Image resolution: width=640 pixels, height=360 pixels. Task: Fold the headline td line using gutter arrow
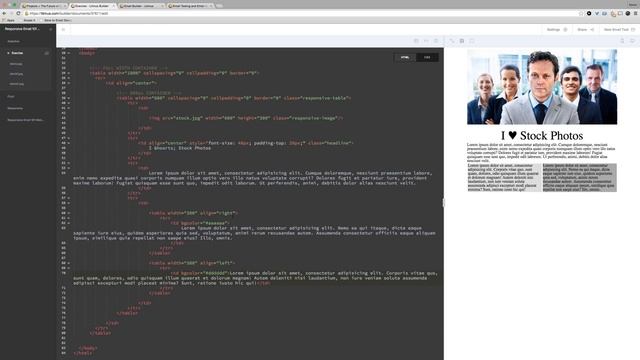[69, 143]
